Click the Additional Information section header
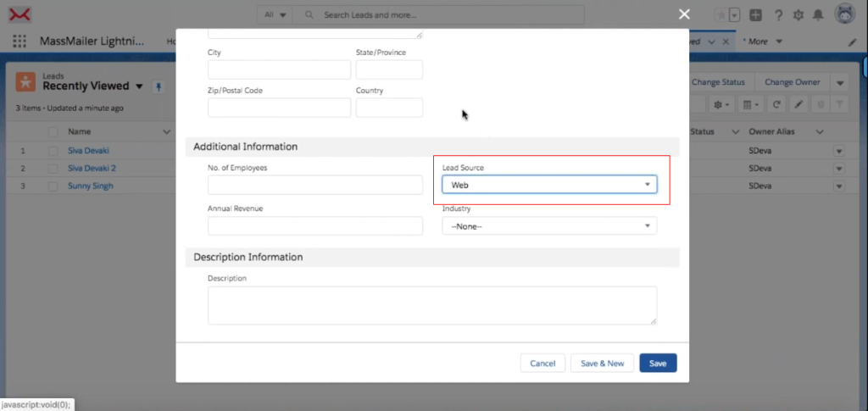This screenshot has width=868, height=411. tap(432, 147)
